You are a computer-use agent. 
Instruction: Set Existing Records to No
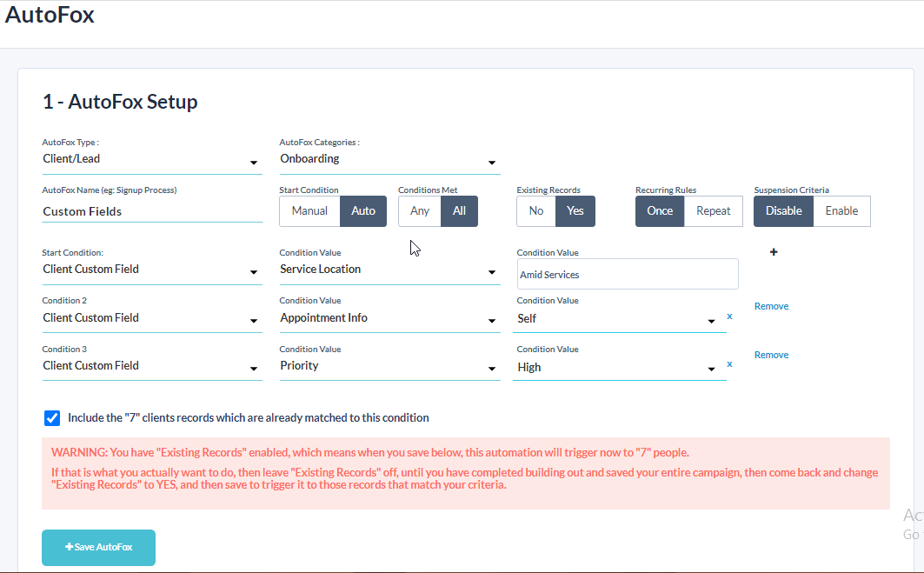coord(536,211)
